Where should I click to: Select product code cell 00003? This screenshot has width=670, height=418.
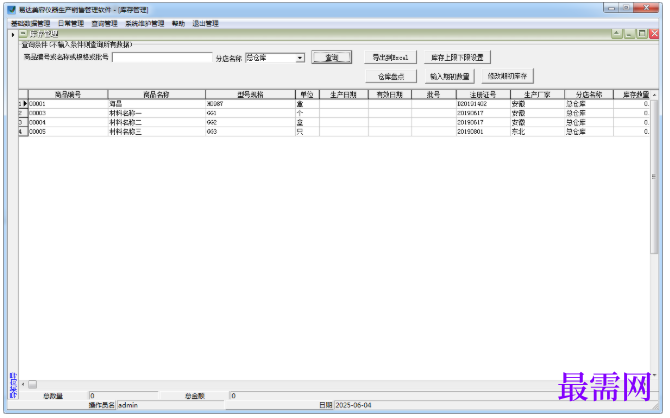(68, 113)
